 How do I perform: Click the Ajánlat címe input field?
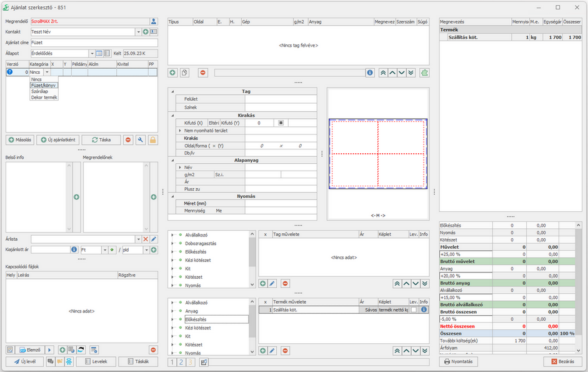tap(94, 43)
